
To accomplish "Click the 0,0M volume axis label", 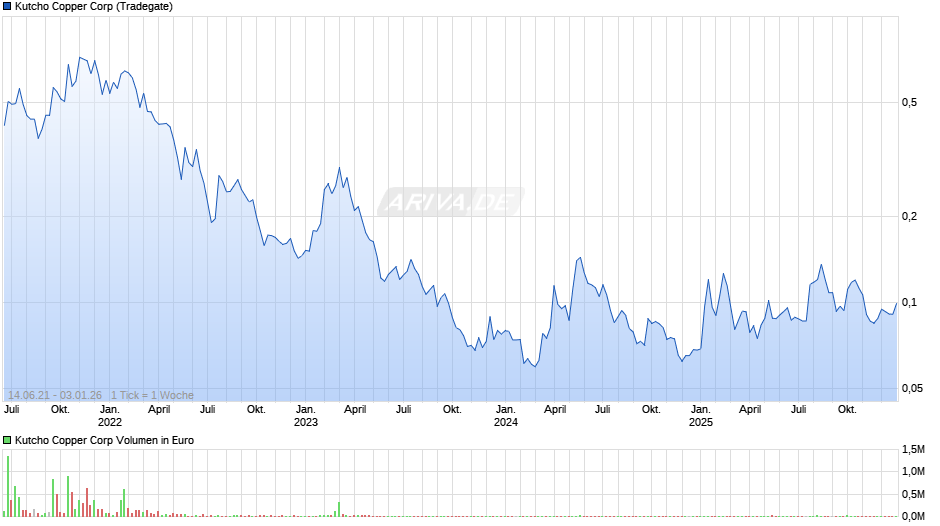I will pyautogui.click(x=913, y=516).
